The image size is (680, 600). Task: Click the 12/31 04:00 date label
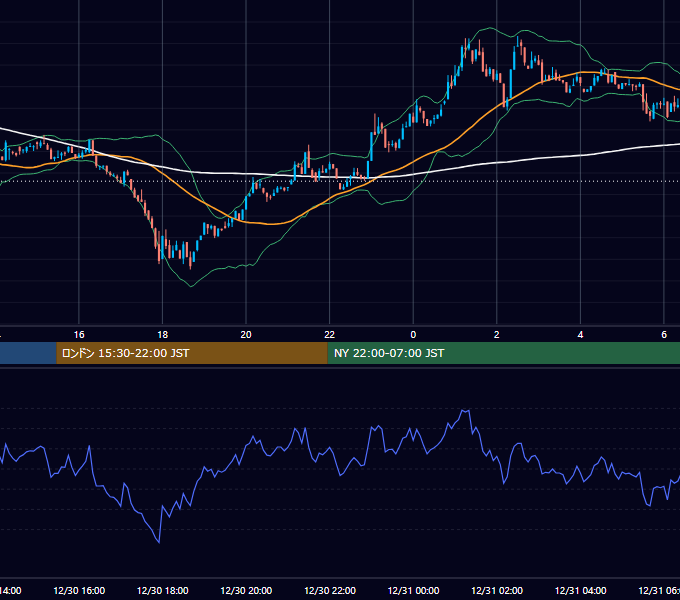tap(580, 590)
